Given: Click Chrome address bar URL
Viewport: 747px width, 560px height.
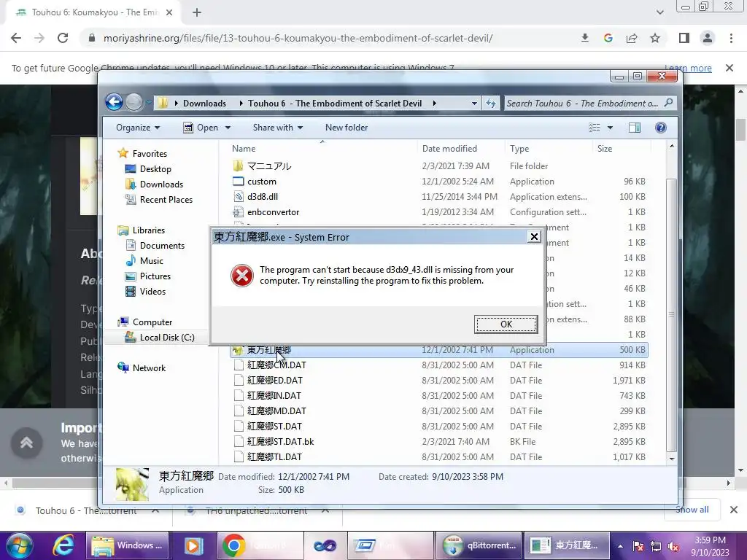Looking at the screenshot, I should [x=298, y=38].
